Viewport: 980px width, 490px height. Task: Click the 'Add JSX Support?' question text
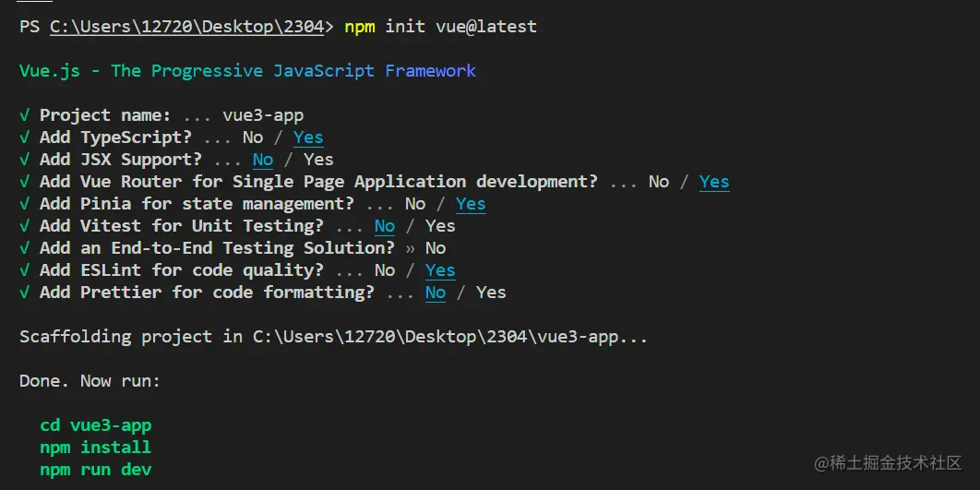point(121,160)
